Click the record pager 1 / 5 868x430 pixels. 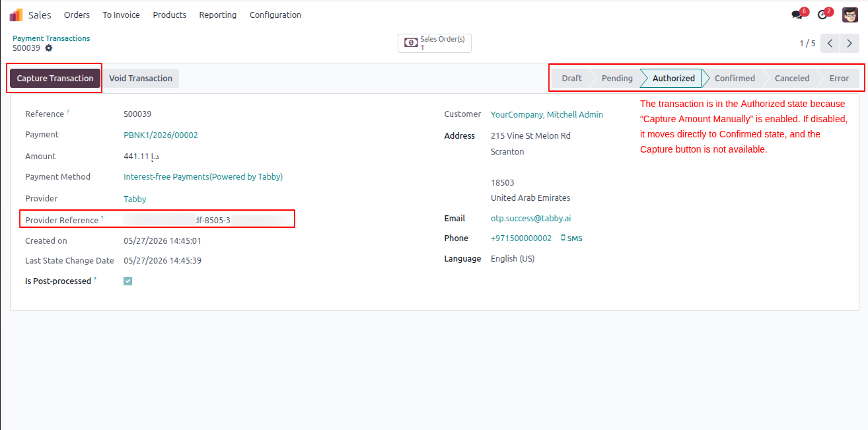(x=807, y=44)
